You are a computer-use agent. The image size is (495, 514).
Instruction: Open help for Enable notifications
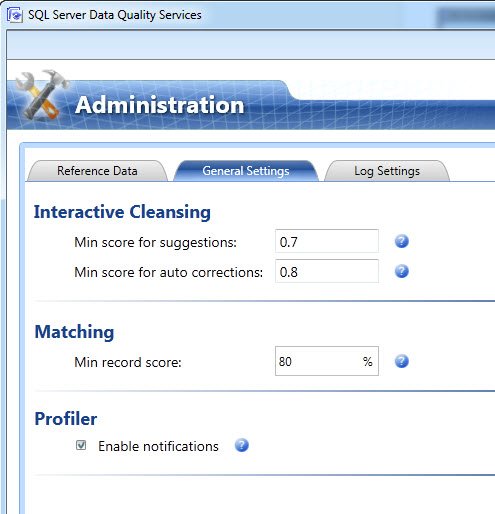242,445
